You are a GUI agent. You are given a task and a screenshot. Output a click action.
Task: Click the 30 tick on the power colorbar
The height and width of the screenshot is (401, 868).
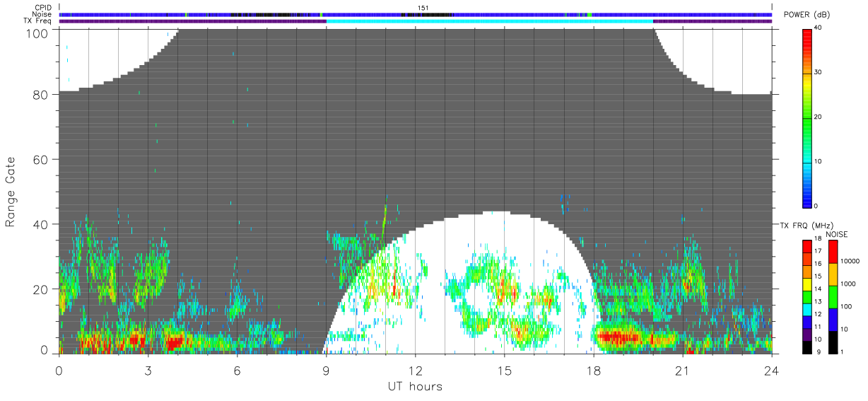click(819, 72)
